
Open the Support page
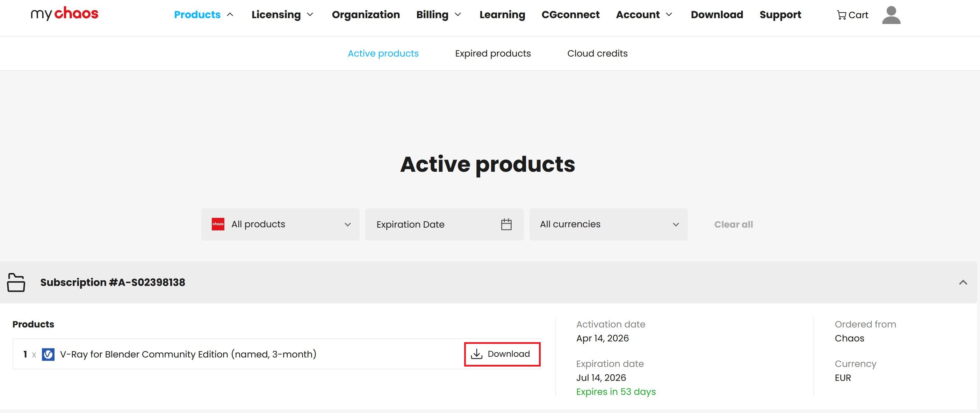click(780, 14)
